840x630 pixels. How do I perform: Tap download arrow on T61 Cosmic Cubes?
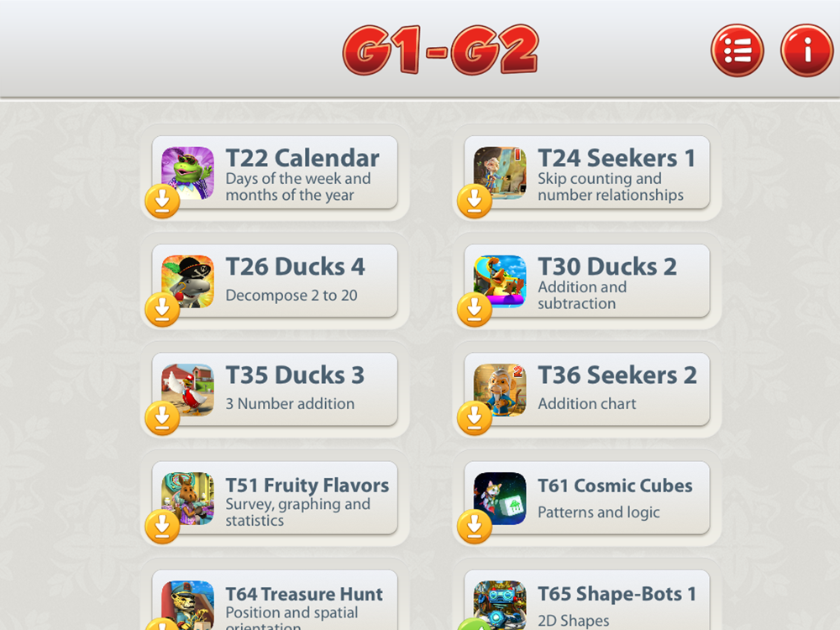(474, 527)
